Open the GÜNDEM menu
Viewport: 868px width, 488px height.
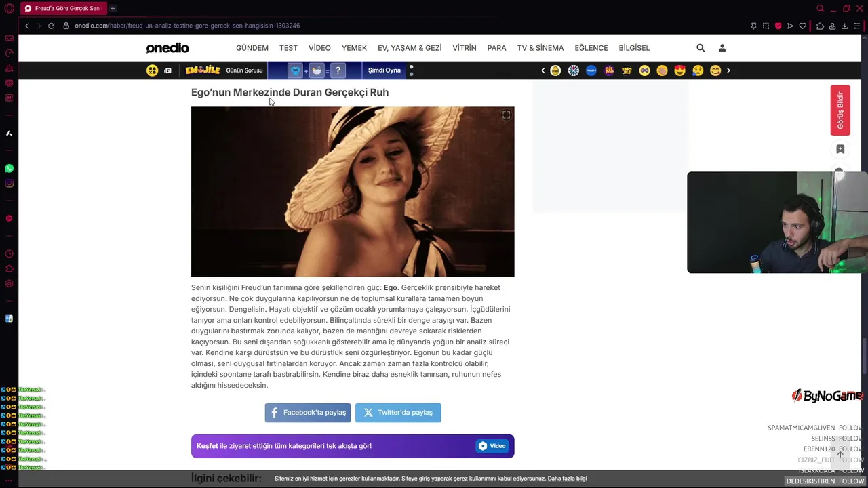coord(252,48)
